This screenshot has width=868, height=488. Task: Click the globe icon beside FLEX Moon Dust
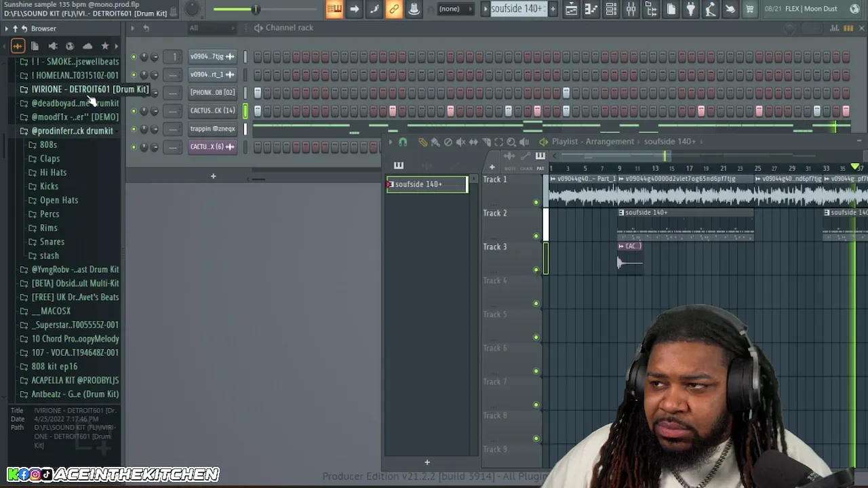point(854,9)
